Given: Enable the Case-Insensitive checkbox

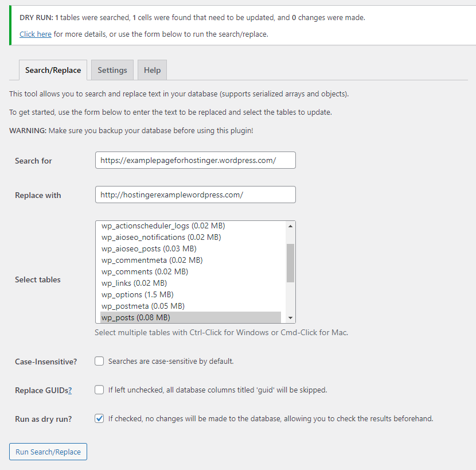Looking at the screenshot, I should pyautogui.click(x=99, y=361).
